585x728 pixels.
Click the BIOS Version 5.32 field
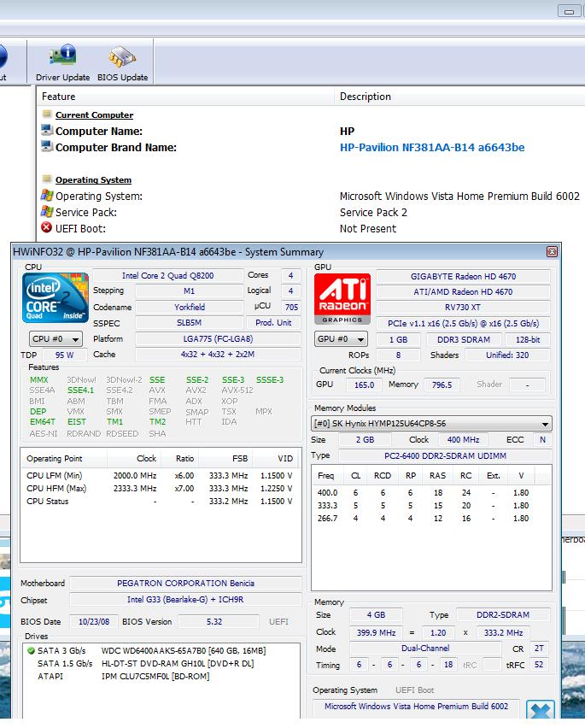(219, 621)
